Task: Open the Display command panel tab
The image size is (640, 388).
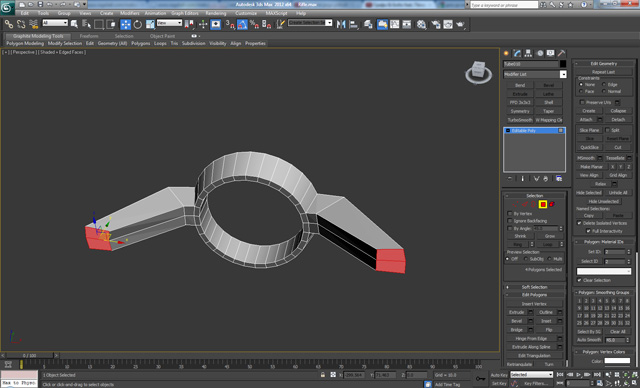Action: click(551, 53)
